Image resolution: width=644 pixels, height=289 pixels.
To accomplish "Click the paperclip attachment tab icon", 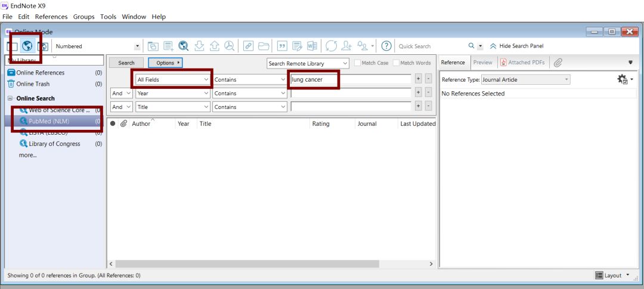I will (x=558, y=63).
